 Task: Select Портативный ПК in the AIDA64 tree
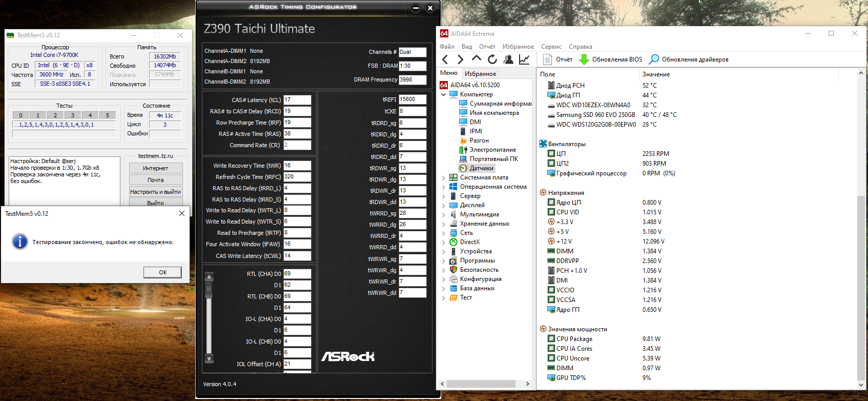(x=489, y=159)
